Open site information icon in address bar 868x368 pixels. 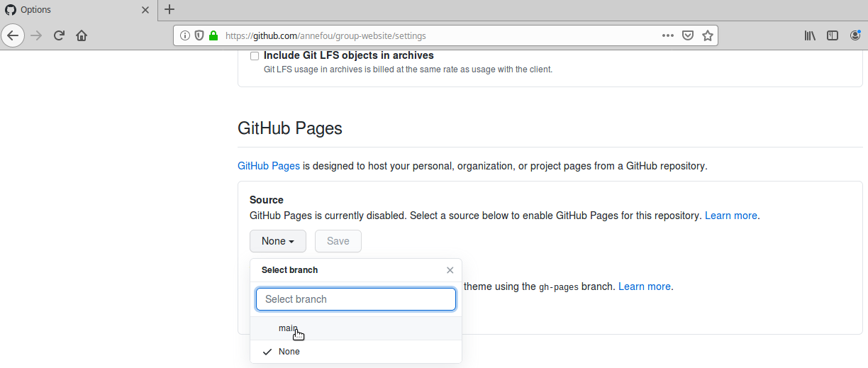coord(184,35)
